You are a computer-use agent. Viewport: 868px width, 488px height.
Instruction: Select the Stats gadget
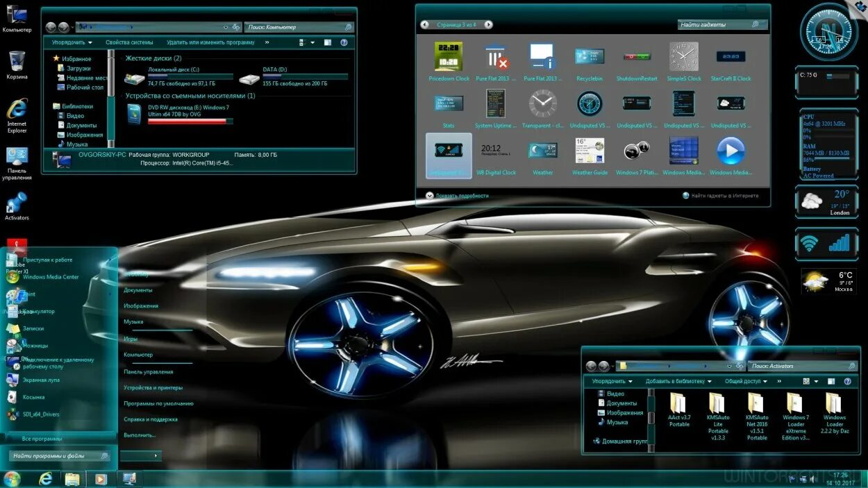click(x=449, y=109)
